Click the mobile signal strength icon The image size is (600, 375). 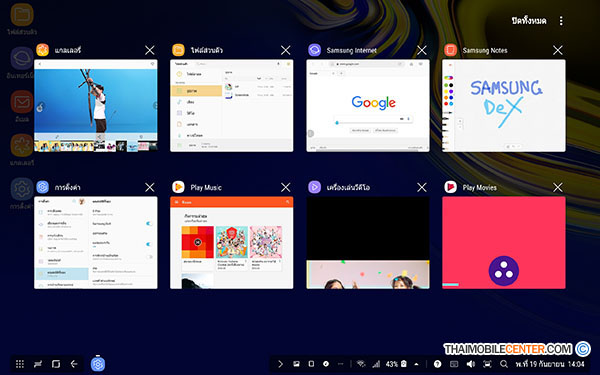pyautogui.click(x=376, y=364)
